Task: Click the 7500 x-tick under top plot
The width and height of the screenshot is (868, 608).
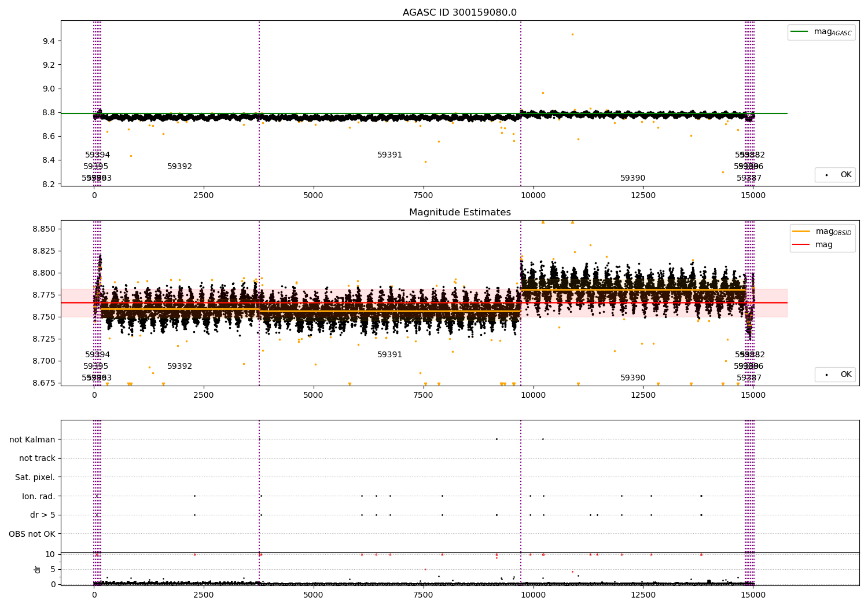Action: pyautogui.click(x=424, y=196)
